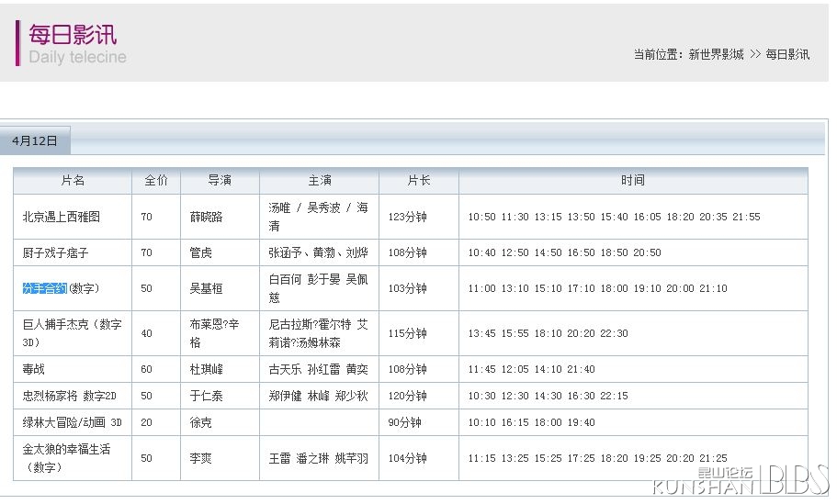
Task: Click price 20 for 绿林大冒险
Action: pyautogui.click(x=147, y=422)
